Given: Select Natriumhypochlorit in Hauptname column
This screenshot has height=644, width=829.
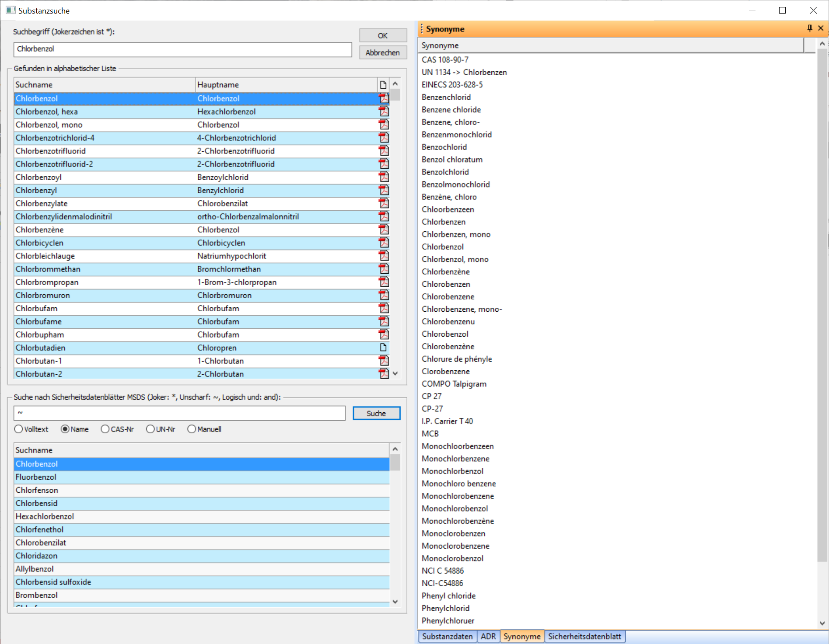Looking at the screenshot, I should (x=231, y=256).
